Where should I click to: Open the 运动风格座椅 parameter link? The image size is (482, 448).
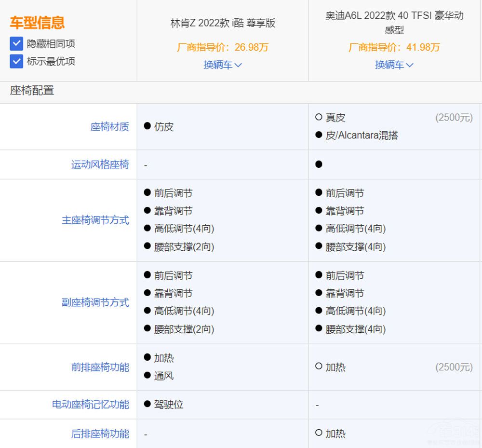point(100,164)
